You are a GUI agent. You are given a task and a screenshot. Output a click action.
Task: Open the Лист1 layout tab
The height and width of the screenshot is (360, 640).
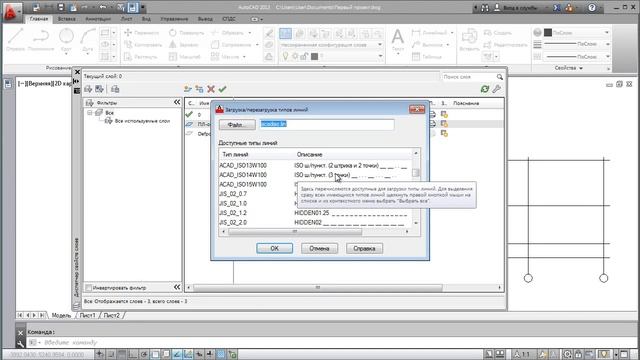coord(87,316)
